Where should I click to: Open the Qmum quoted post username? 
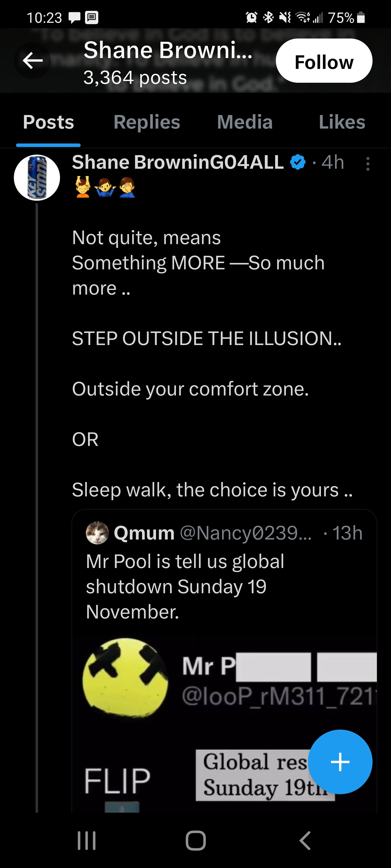144,533
